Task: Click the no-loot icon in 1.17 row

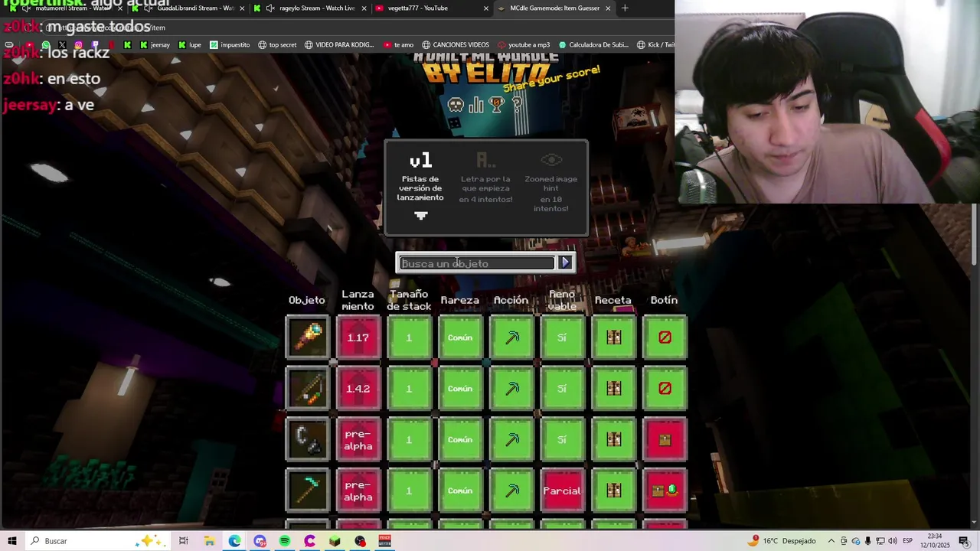Action: [665, 337]
